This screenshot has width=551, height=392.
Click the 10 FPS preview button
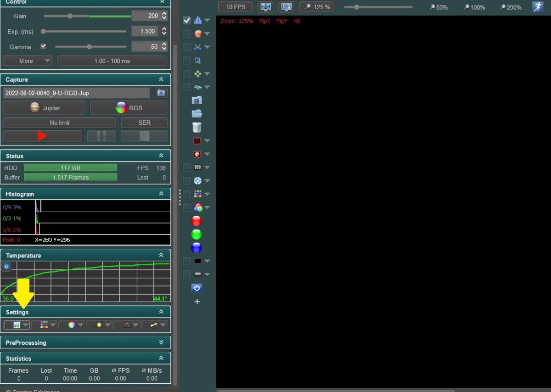coord(236,7)
